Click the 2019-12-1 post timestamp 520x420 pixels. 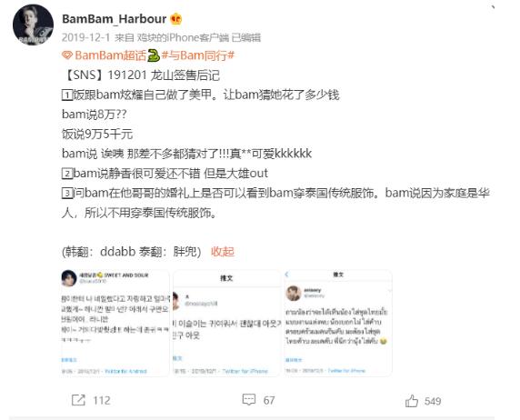click(85, 37)
